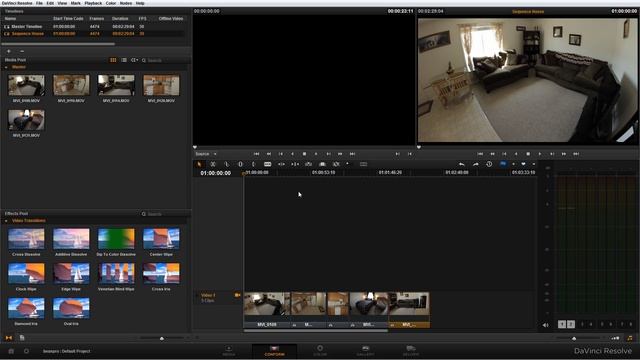The height and width of the screenshot is (360, 640).
Task: Open the Edit menu
Action: point(50,3)
